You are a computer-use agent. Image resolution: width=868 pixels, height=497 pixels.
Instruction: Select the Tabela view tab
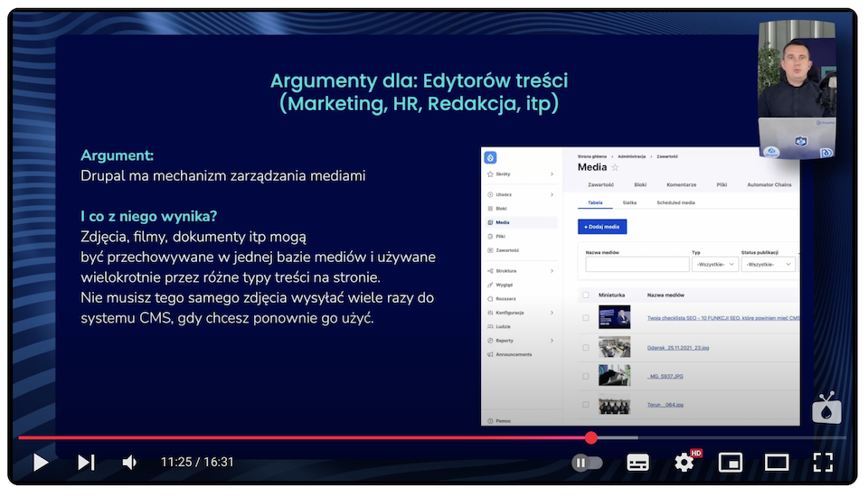click(x=595, y=203)
